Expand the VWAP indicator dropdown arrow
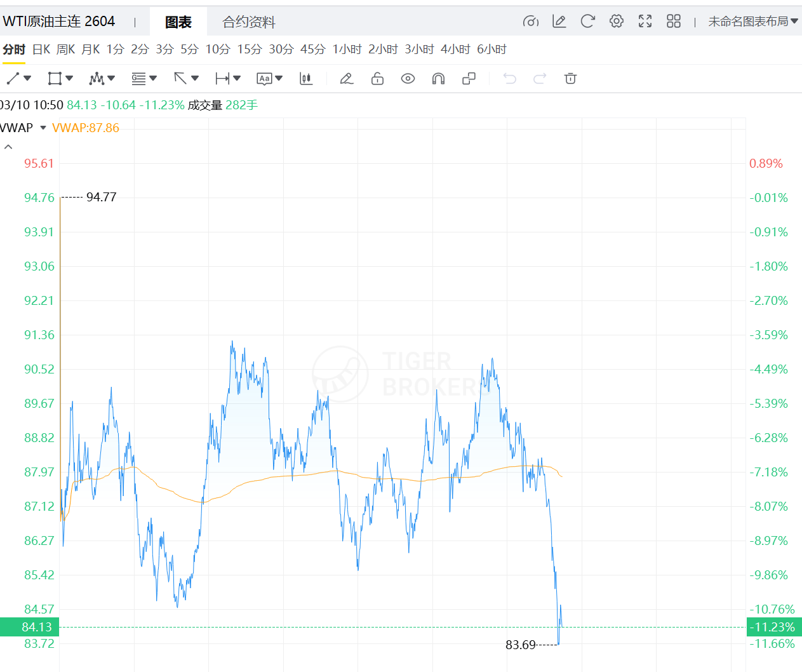Image resolution: width=802 pixels, height=672 pixels. tap(43, 128)
